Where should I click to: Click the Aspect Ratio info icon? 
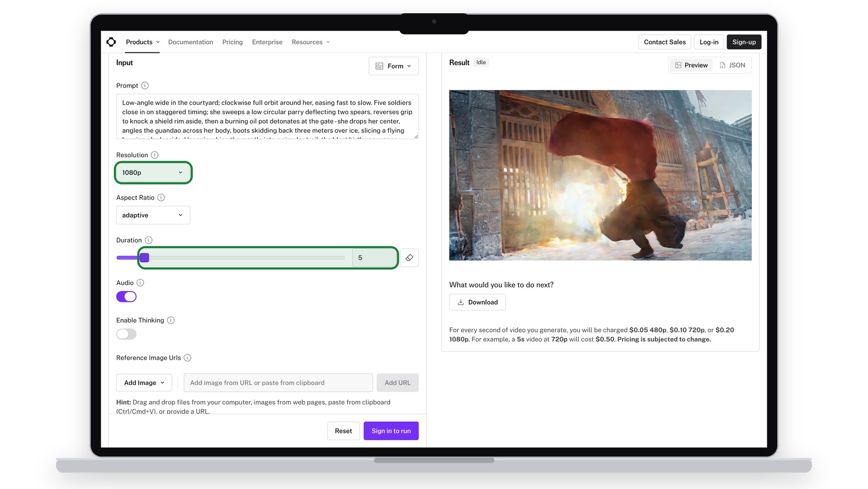tap(161, 198)
